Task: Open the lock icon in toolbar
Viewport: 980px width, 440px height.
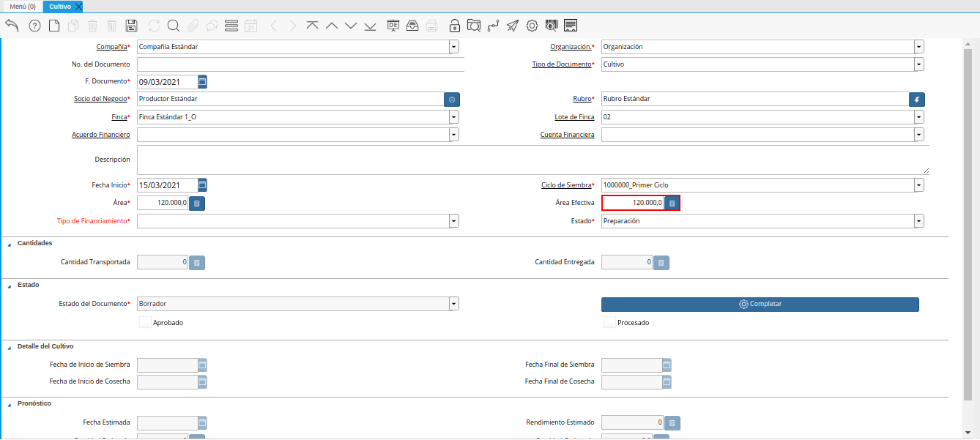Action: tap(455, 26)
